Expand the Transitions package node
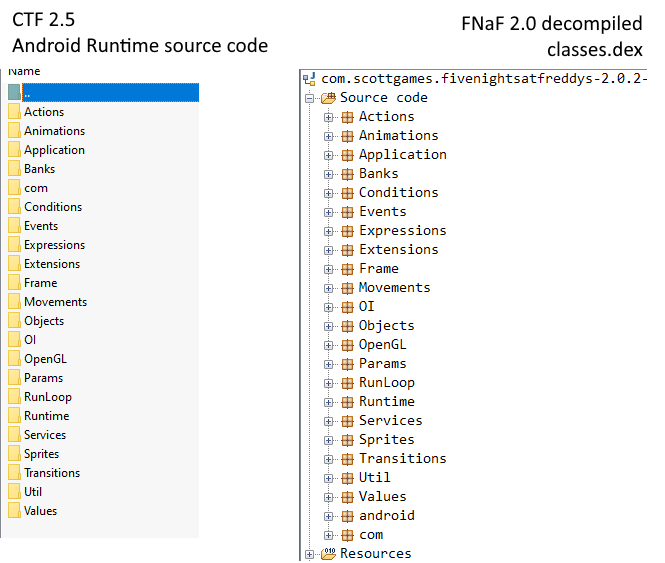Screen dimensions: 665x563 click(328, 459)
